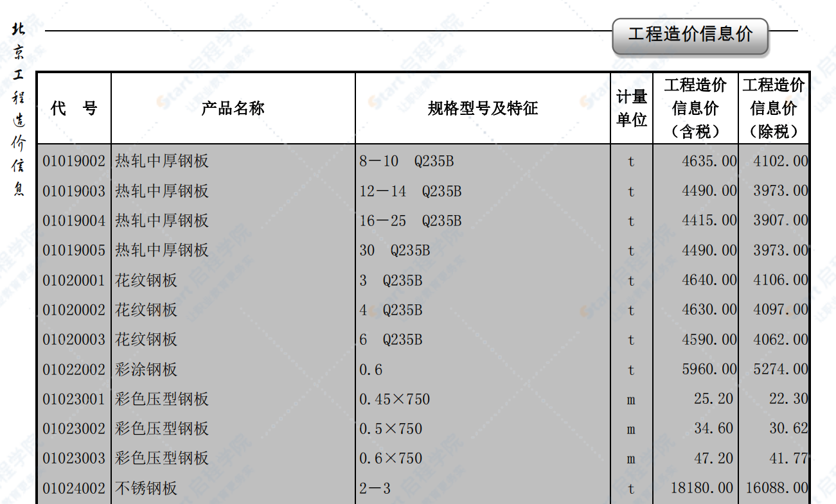Click code cell 01020001
836x504 pixels.
tap(74, 280)
